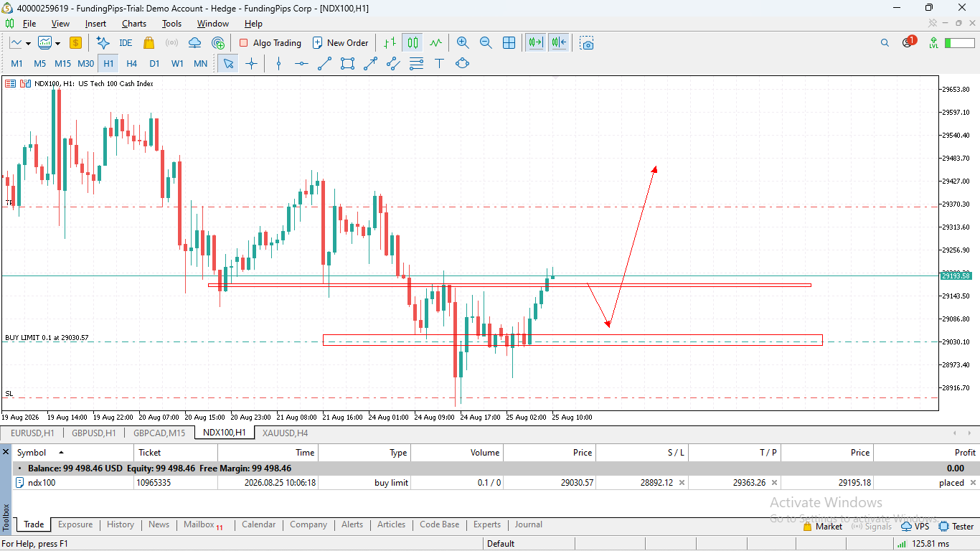
Task: Switch chart to candlesticks
Action: pyautogui.click(x=413, y=43)
